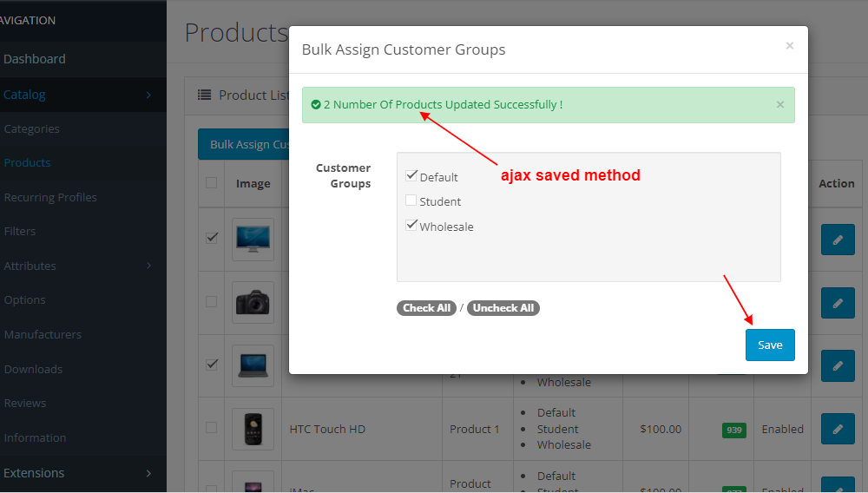Click the Check All button
The width and height of the screenshot is (868, 493).
(426, 308)
